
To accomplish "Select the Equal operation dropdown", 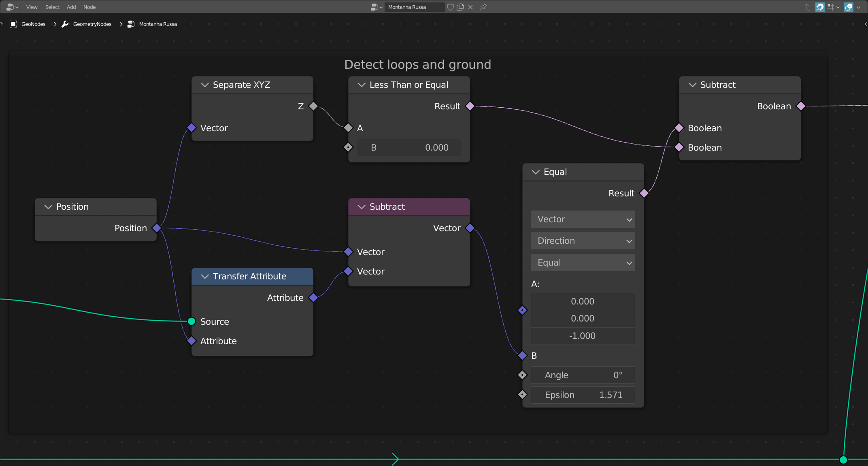I will click(x=582, y=262).
